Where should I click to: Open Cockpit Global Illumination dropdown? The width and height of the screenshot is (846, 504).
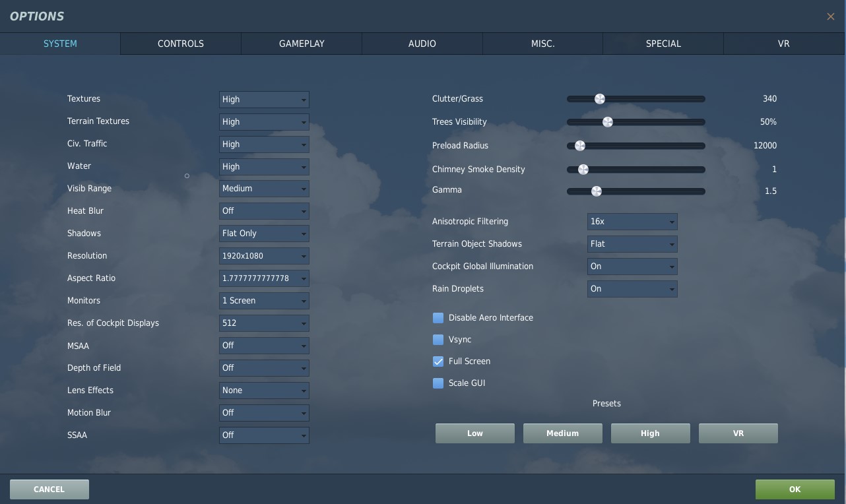[632, 267]
